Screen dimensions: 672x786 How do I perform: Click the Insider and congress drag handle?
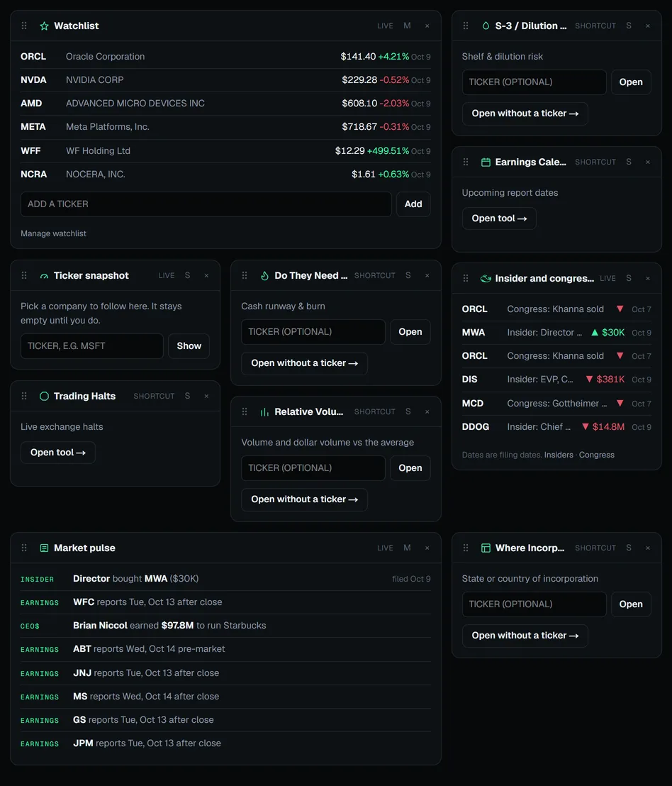[466, 278]
